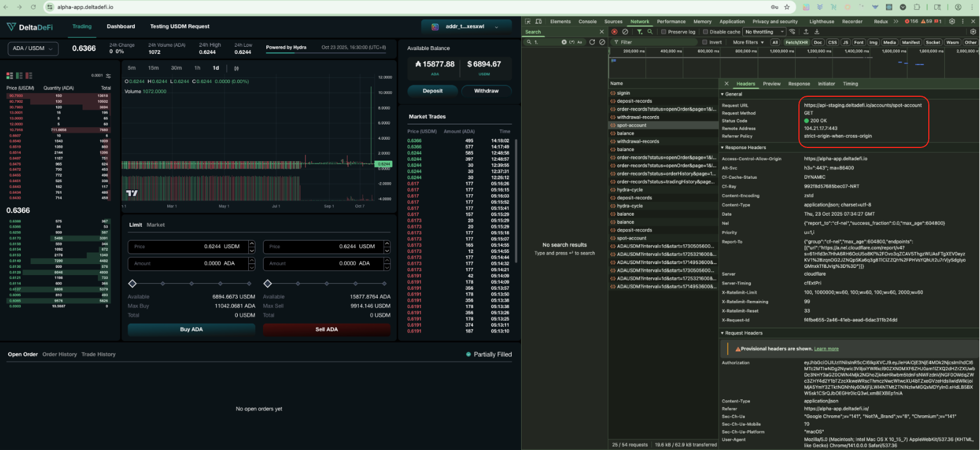Open DevTools settings gear
The height and width of the screenshot is (450, 980).
click(952, 21)
